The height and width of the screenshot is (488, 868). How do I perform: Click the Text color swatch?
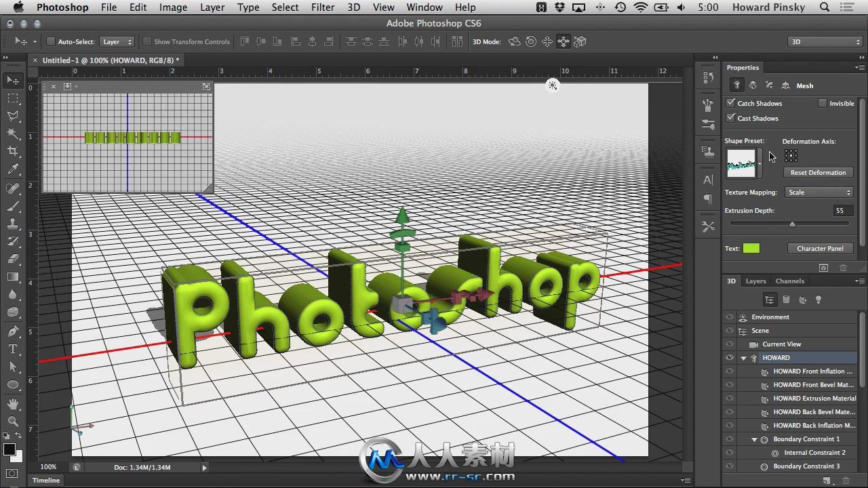coord(751,249)
